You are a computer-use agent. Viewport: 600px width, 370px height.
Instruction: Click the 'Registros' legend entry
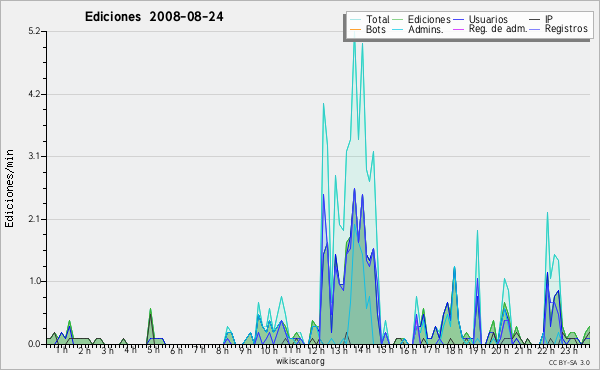pos(566,29)
